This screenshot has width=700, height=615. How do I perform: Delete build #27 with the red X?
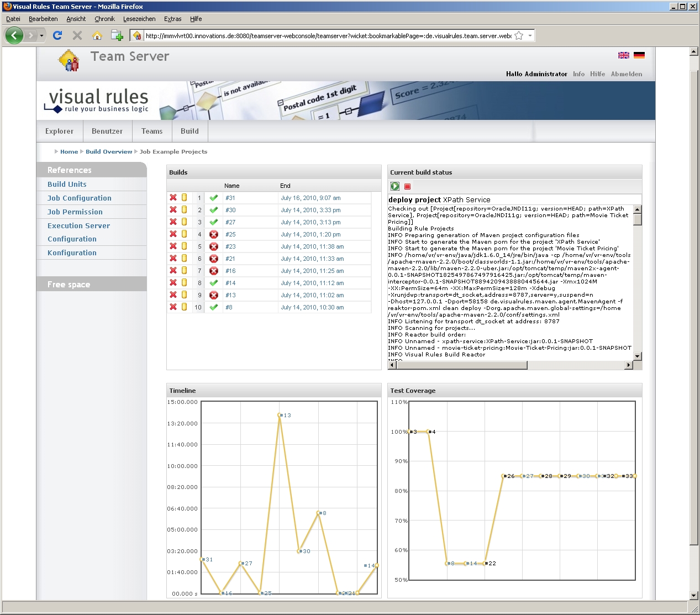tap(173, 222)
